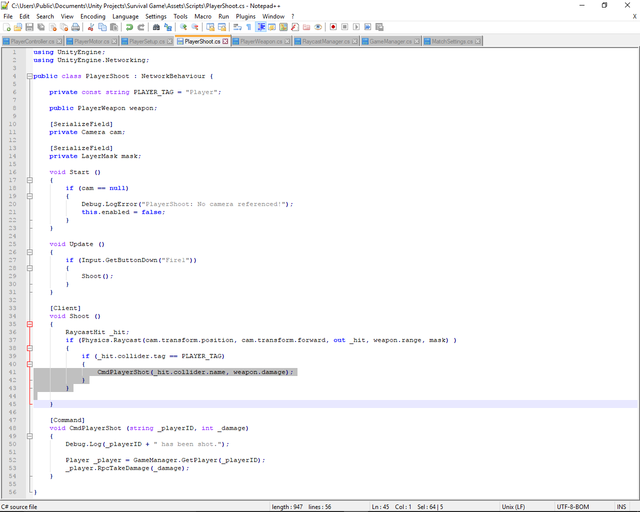The image size is (640, 512).
Task: Open the Macro menu
Action: [203, 16]
